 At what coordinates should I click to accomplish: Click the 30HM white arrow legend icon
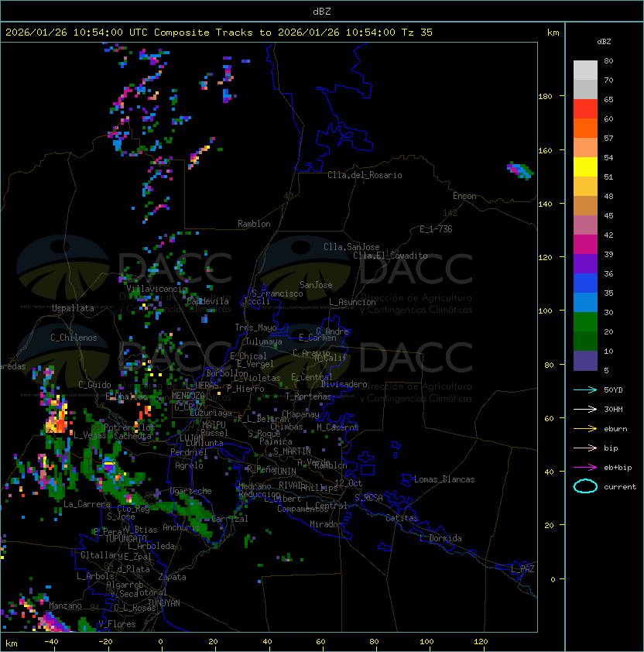pos(585,409)
